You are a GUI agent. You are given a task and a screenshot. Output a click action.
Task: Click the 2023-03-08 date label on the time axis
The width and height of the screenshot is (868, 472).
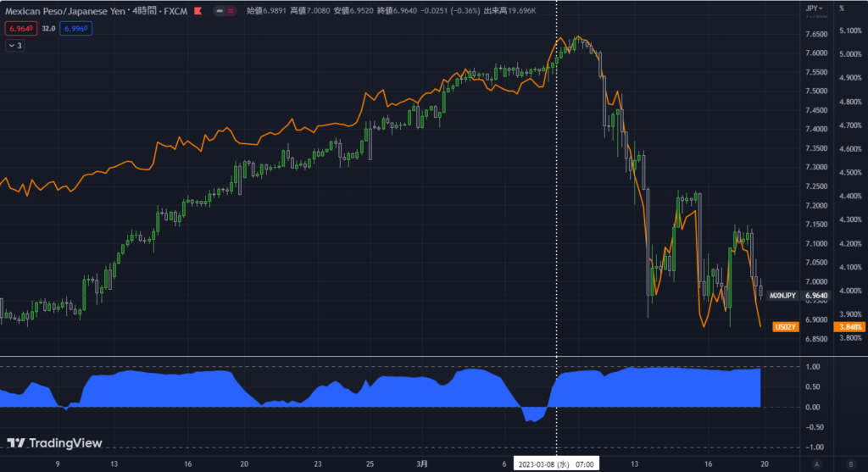click(556, 464)
